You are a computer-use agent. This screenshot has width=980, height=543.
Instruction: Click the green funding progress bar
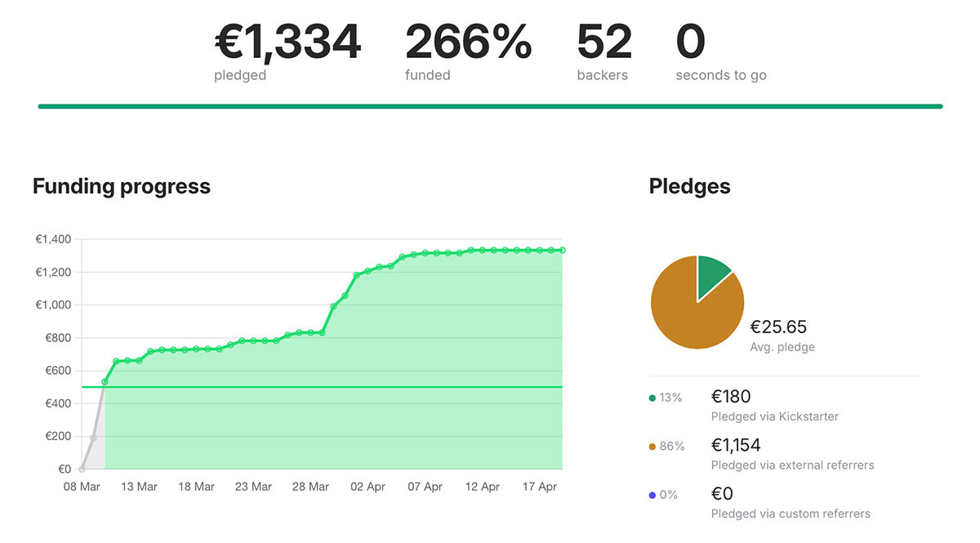pos(490,106)
